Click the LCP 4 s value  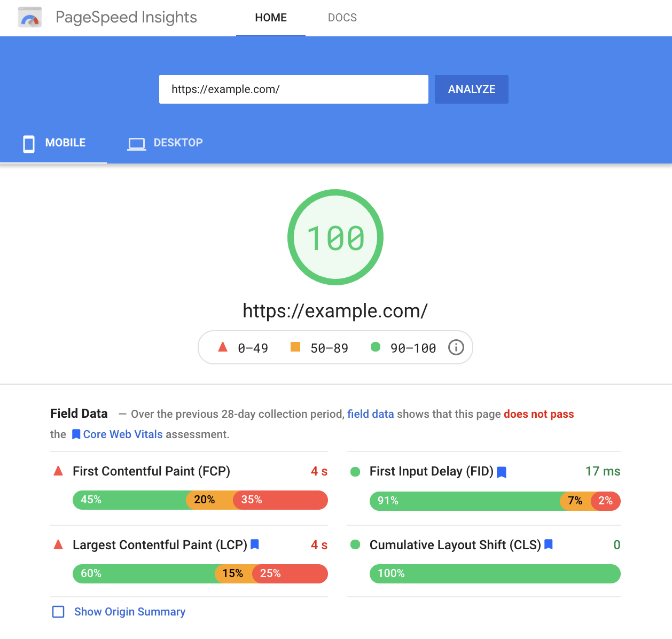[319, 545]
